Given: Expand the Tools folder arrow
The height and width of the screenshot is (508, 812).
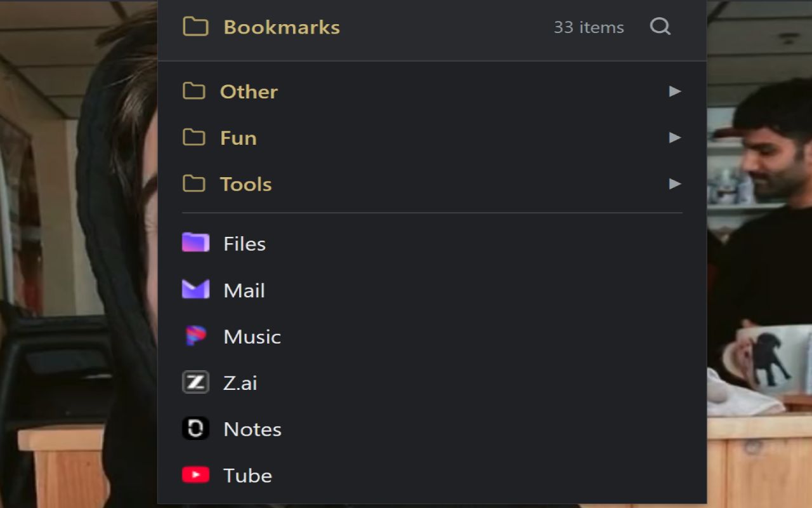Looking at the screenshot, I should coord(675,184).
